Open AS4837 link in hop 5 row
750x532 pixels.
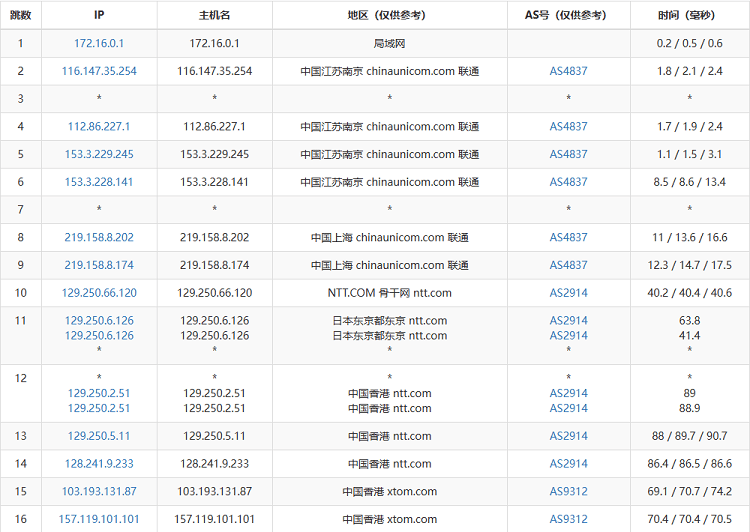point(568,155)
